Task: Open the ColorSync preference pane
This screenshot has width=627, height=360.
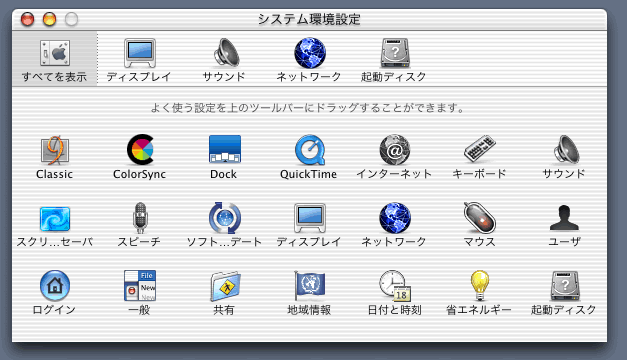Action: point(140,150)
